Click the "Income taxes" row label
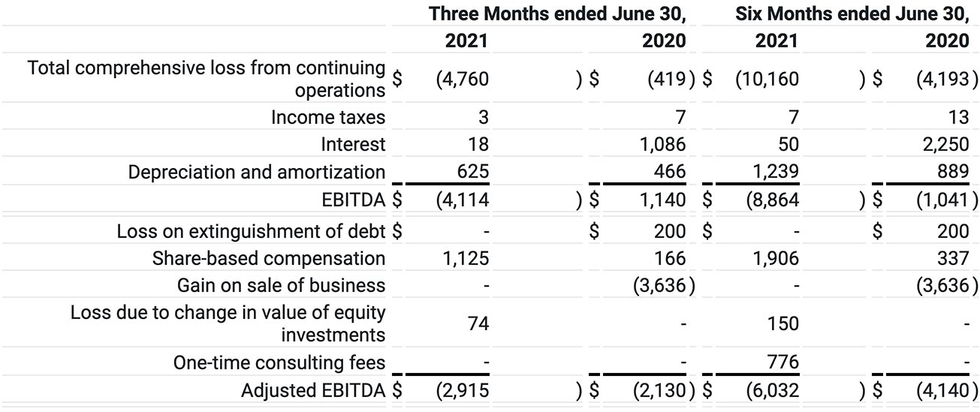This screenshot has height=412, width=980. [x=328, y=117]
